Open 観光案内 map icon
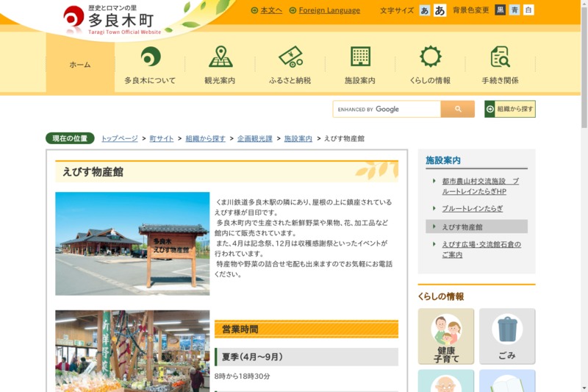Image resolution: width=588 pixels, height=392 pixels. pos(220,57)
